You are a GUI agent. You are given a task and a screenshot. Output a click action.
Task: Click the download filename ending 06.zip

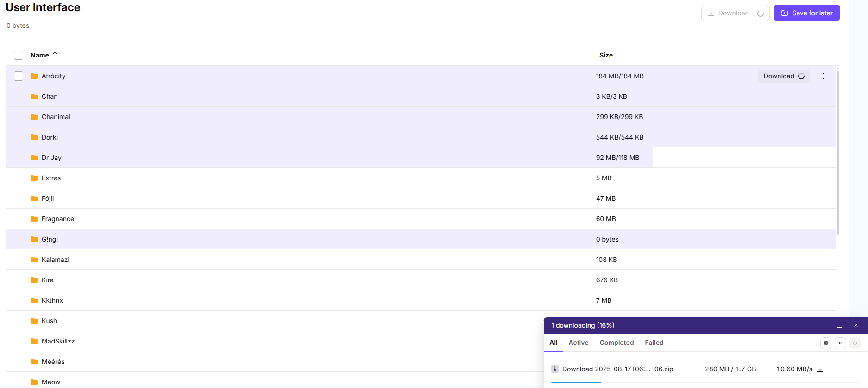(617, 369)
